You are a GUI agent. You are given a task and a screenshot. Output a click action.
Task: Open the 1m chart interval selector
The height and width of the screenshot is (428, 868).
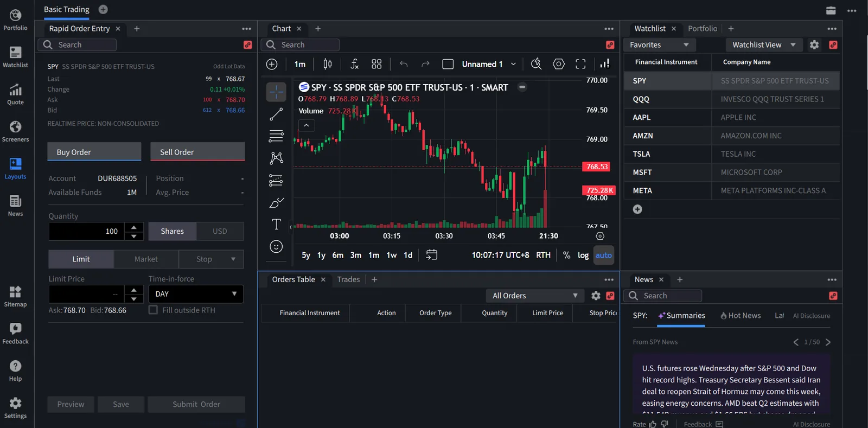(x=300, y=64)
